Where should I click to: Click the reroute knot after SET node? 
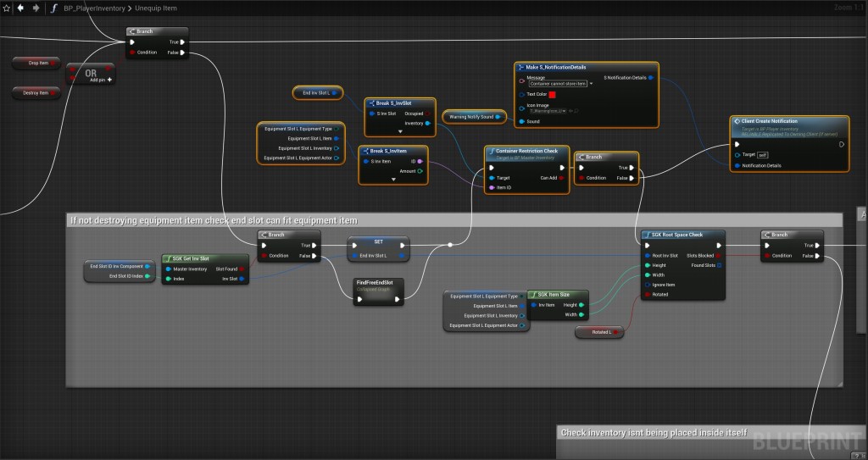tap(449, 245)
